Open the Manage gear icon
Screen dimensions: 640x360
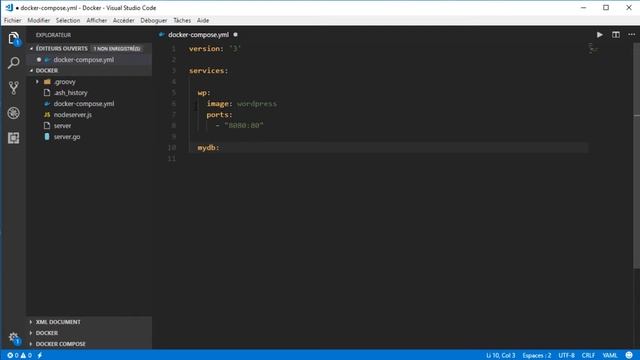pos(13,338)
